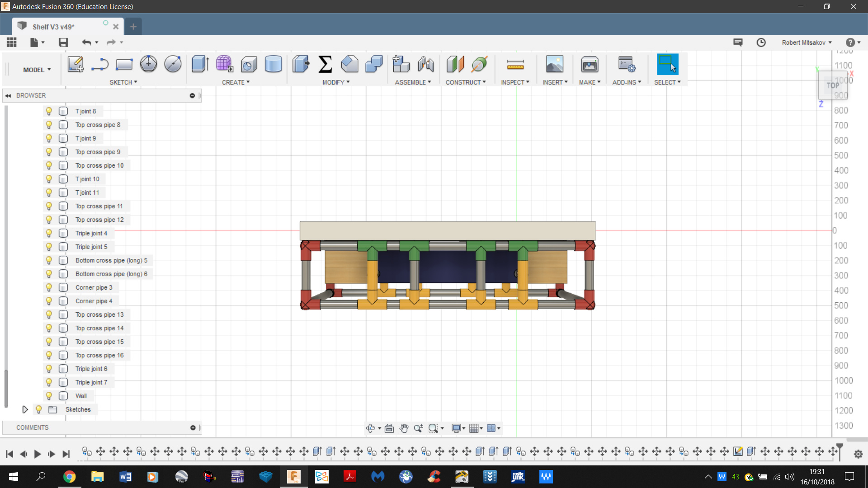Open the job status clock icon

point(761,42)
